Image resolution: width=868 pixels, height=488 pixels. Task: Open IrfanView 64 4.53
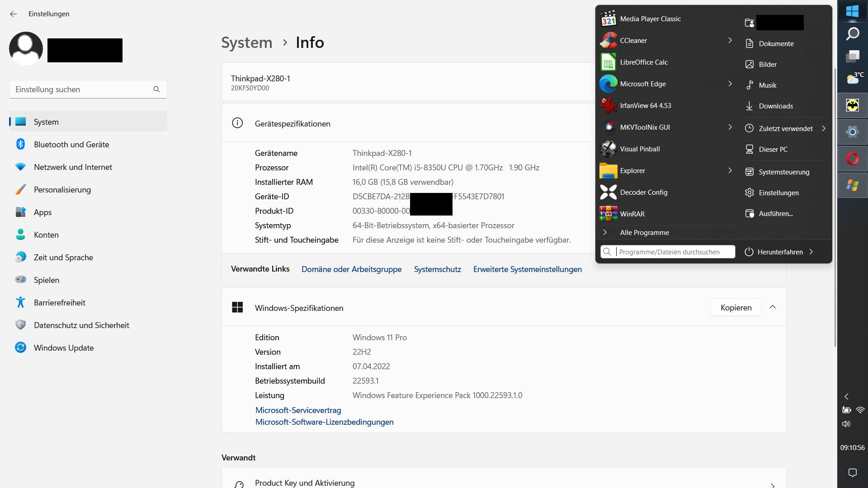click(645, 106)
